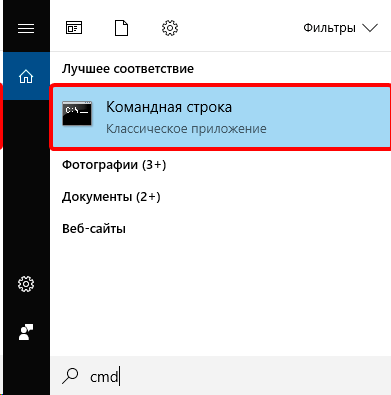This screenshot has height=395, width=391.
Task: Click the magnifier icon beside cmd
Action: coord(70,376)
